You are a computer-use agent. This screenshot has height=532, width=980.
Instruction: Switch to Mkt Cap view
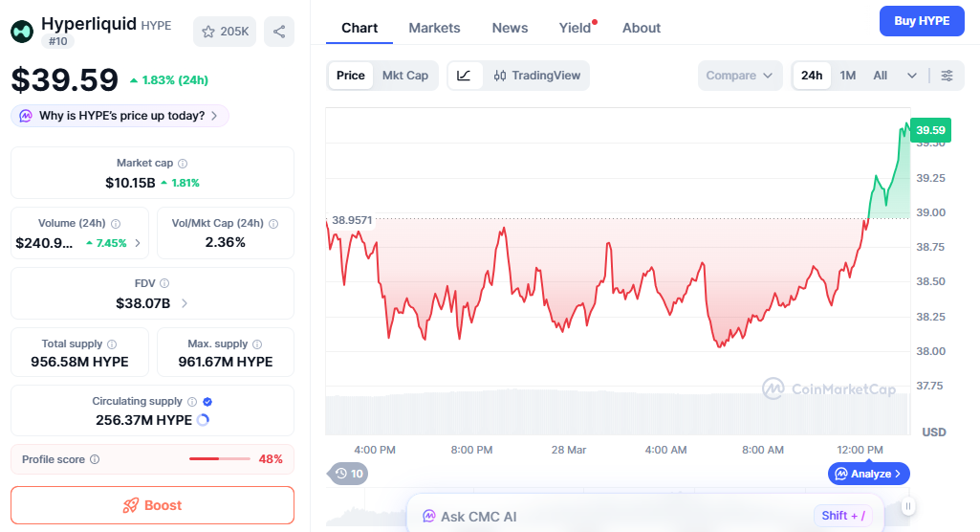(x=405, y=76)
